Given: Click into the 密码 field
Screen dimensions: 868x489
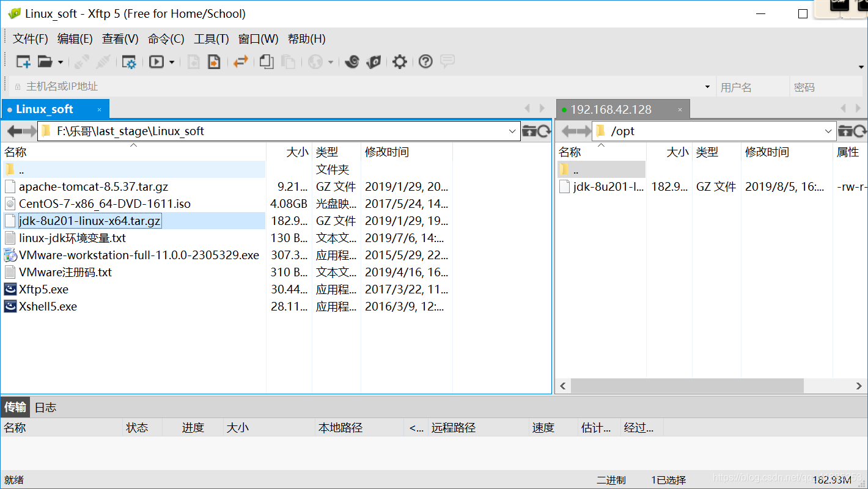Looking at the screenshot, I should [826, 87].
